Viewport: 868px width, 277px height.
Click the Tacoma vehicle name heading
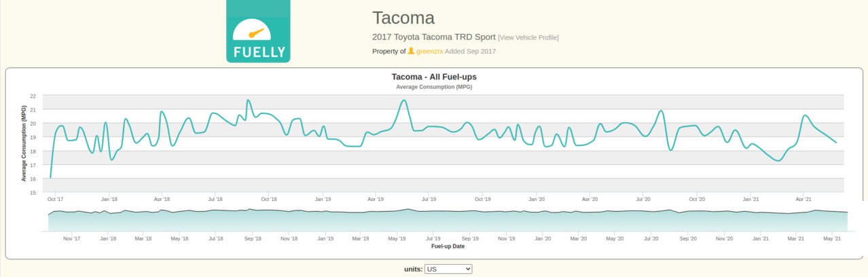click(x=403, y=18)
